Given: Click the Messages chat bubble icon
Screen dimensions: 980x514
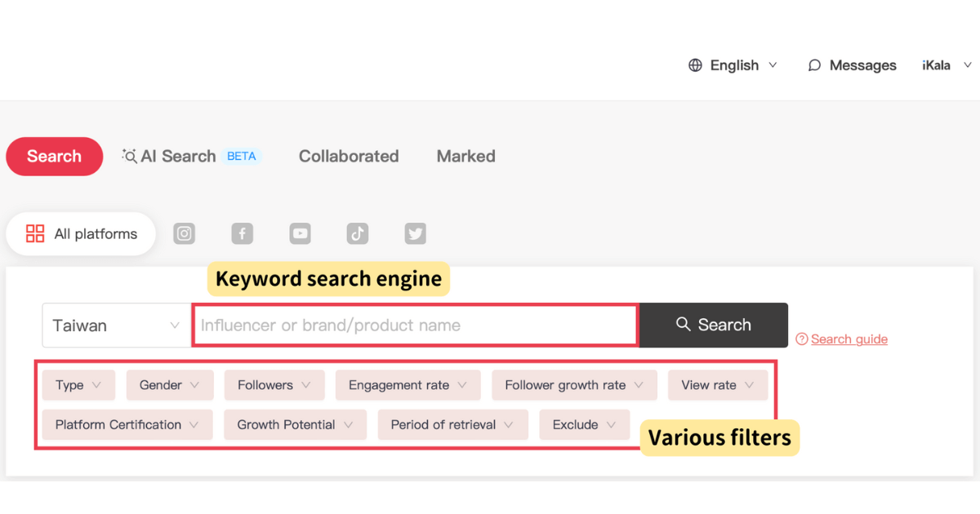Looking at the screenshot, I should pyautogui.click(x=814, y=65).
